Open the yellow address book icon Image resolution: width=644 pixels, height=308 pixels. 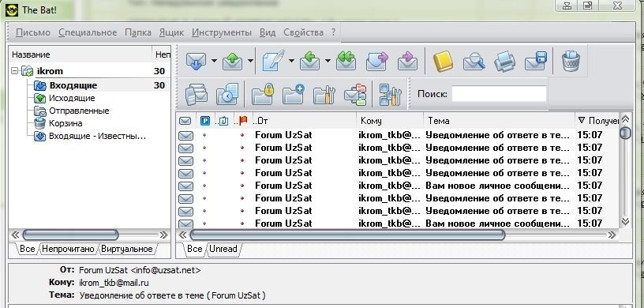point(443,62)
